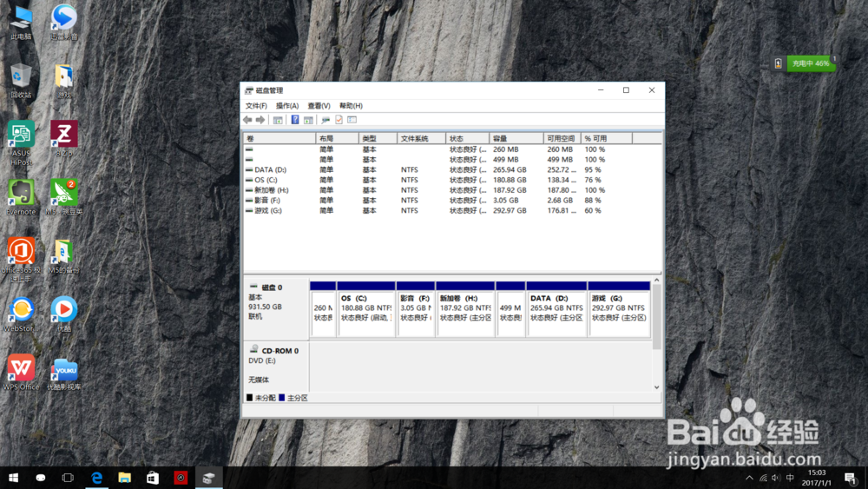Open the 优酷影视库 desktop folder

tap(63, 373)
